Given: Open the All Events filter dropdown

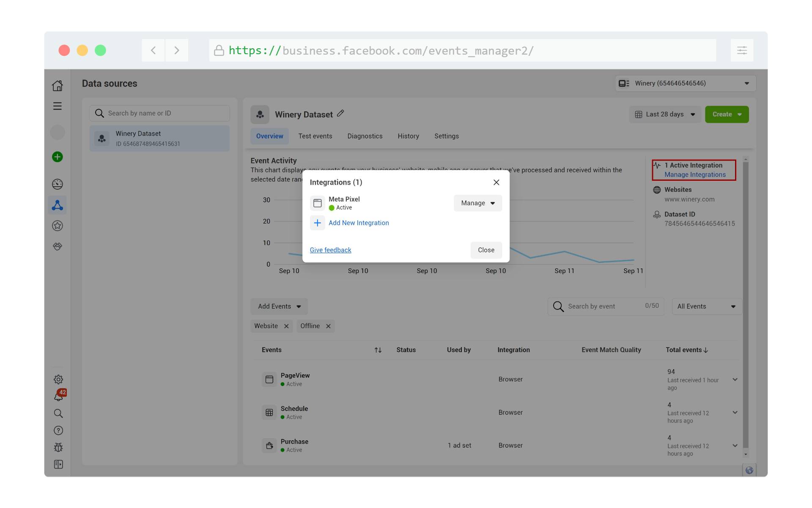Looking at the screenshot, I should coord(707,306).
